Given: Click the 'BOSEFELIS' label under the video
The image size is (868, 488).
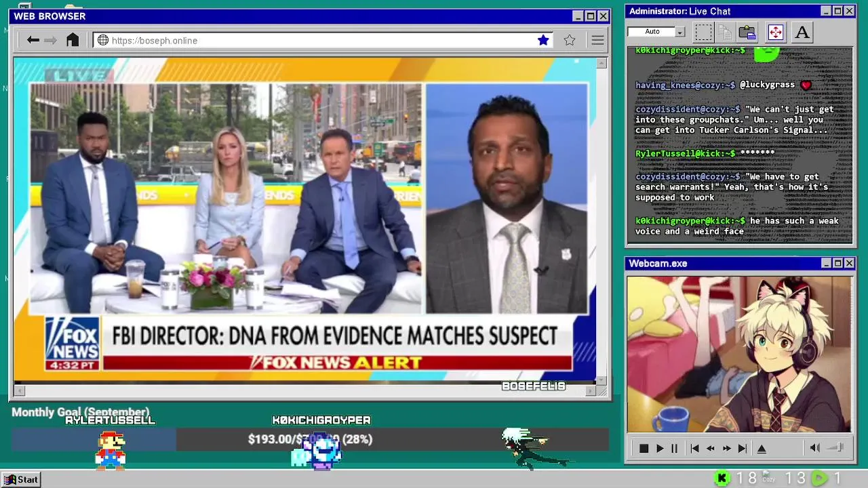Looking at the screenshot, I should click(x=534, y=386).
